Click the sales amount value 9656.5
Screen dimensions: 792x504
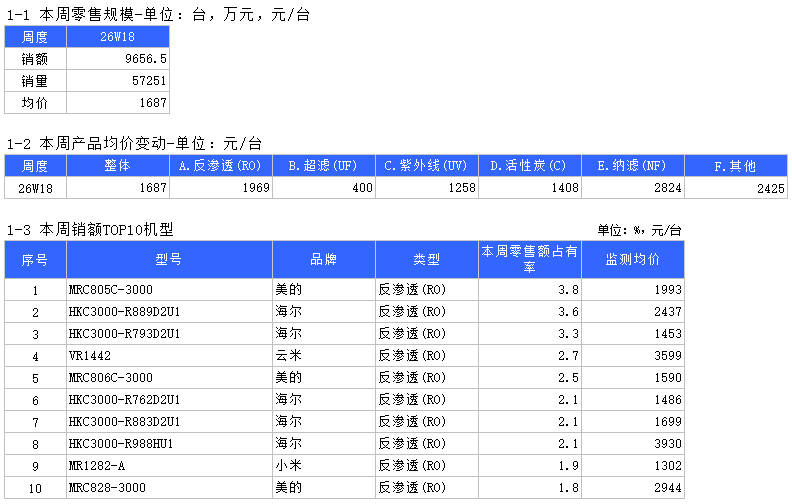pyautogui.click(x=146, y=59)
